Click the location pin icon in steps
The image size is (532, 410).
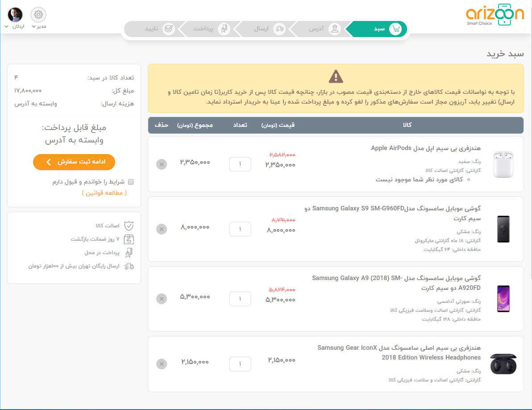click(335, 29)
